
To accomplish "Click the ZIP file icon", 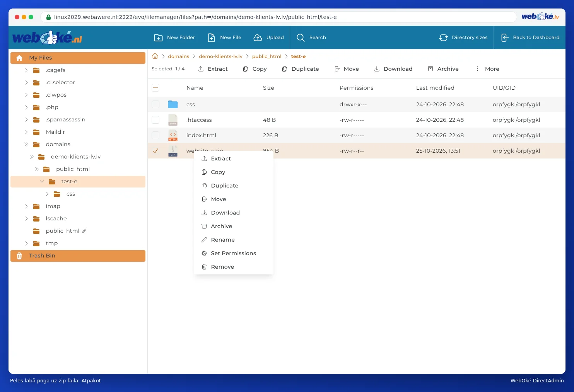I will pyautogui.click(x=173, y=151).
